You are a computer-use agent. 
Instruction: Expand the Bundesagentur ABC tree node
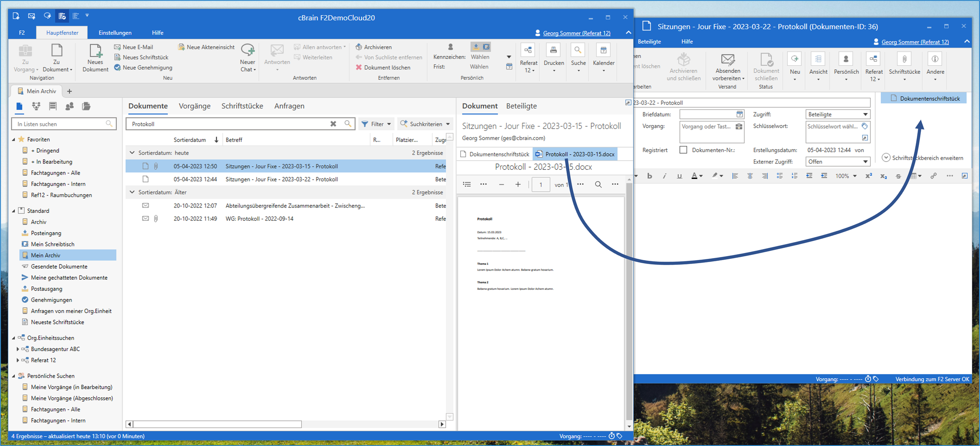click(x=18, y=349)
